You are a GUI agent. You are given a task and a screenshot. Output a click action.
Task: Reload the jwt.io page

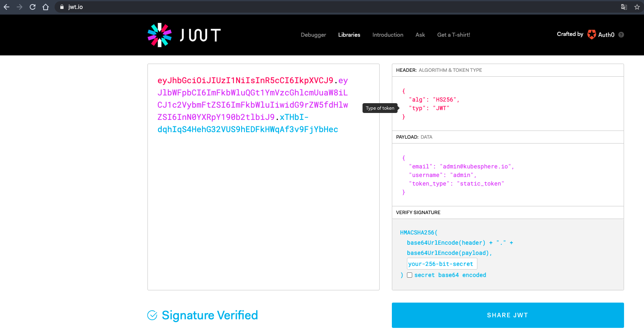[x=33, y=7]
